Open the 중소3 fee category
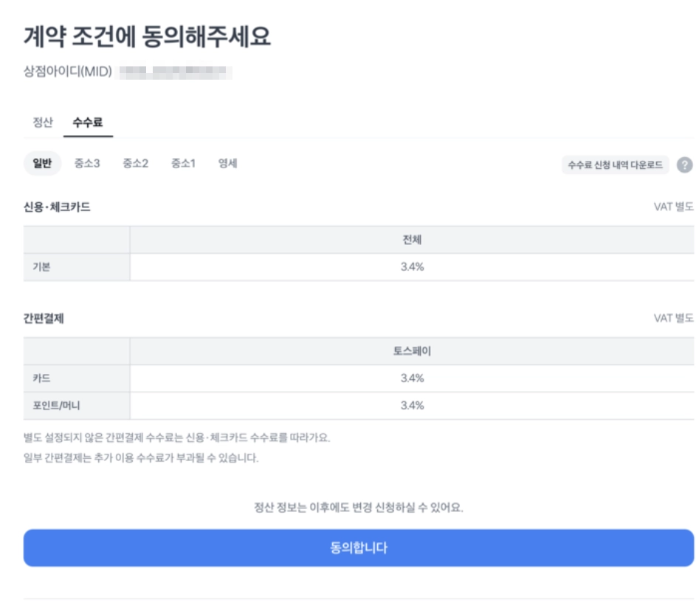Viewport: 696px width, 616px height. coord(87,164)
